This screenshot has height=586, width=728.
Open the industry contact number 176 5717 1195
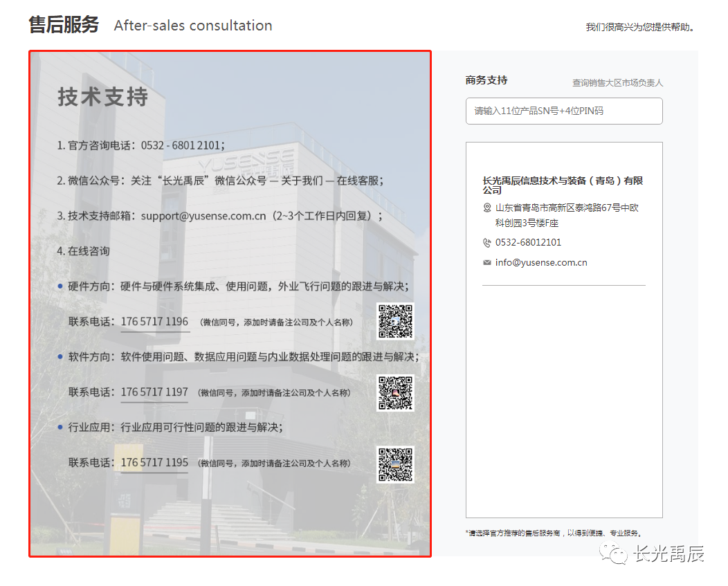(154, 463)
